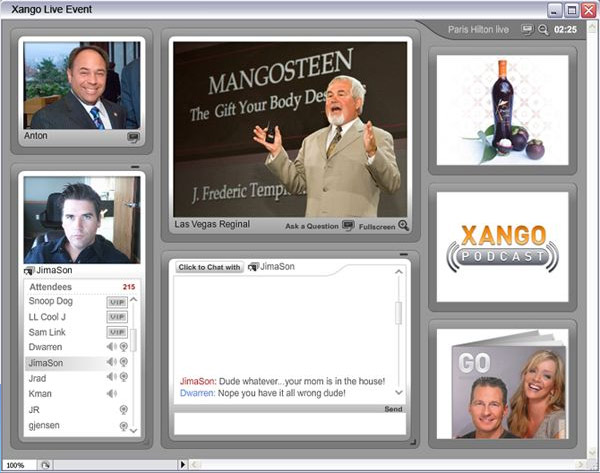Image resolution: width=600 pixels, height=473 pixels.
Task: Click chat icon under Anton's video
Action: 133,137
